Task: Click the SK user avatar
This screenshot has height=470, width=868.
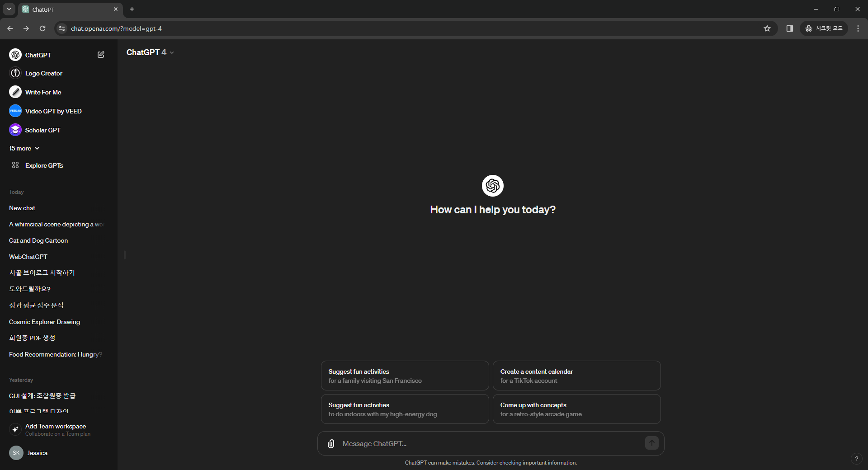Action: 16,453
